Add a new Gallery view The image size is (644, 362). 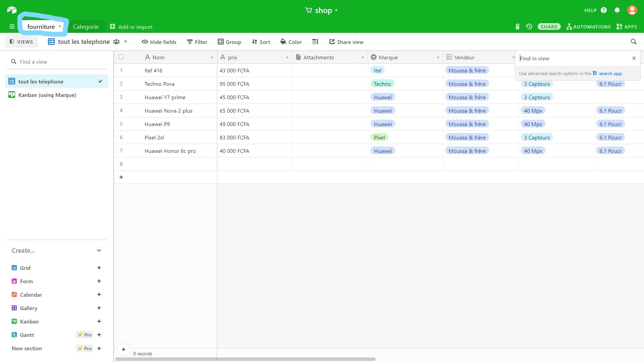[99, 308]
